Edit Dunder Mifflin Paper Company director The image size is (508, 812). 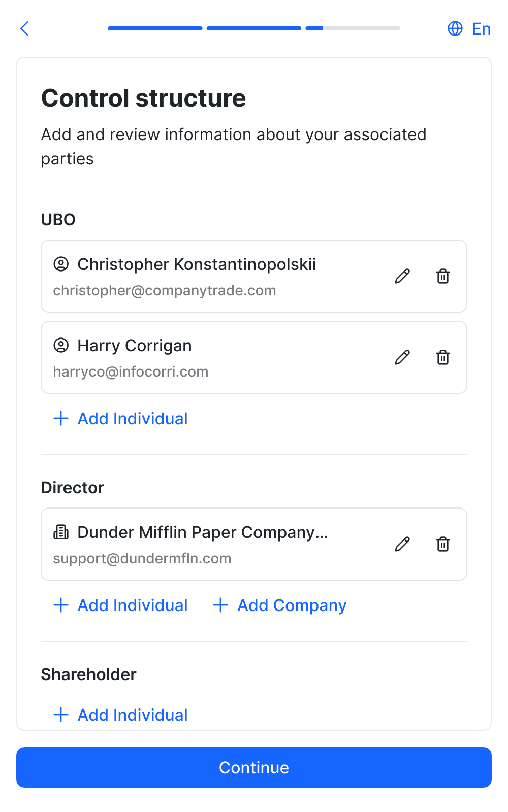tap(402, 544)
